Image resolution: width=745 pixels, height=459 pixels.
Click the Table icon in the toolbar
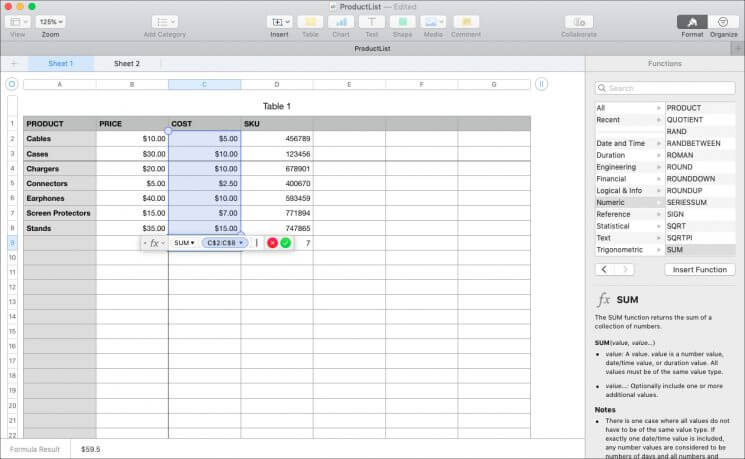click(309, 21)
